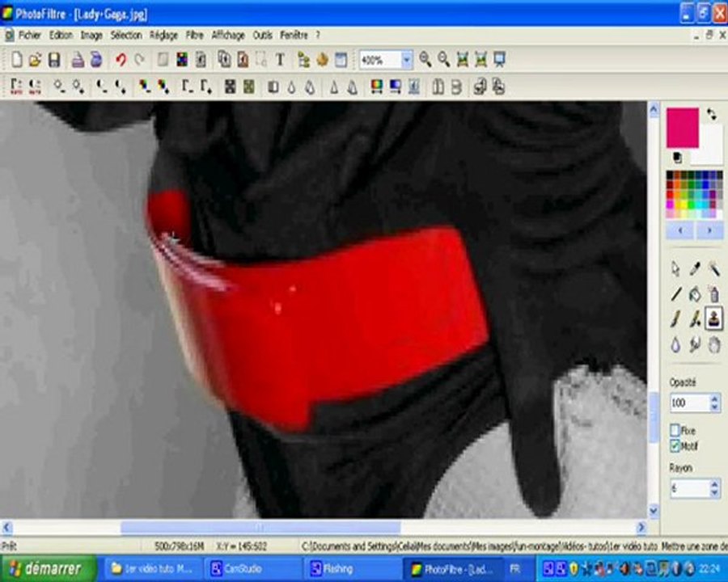
Task: Open the gradient filter icon
Action: pyautogui.click(x=395, y=86)
